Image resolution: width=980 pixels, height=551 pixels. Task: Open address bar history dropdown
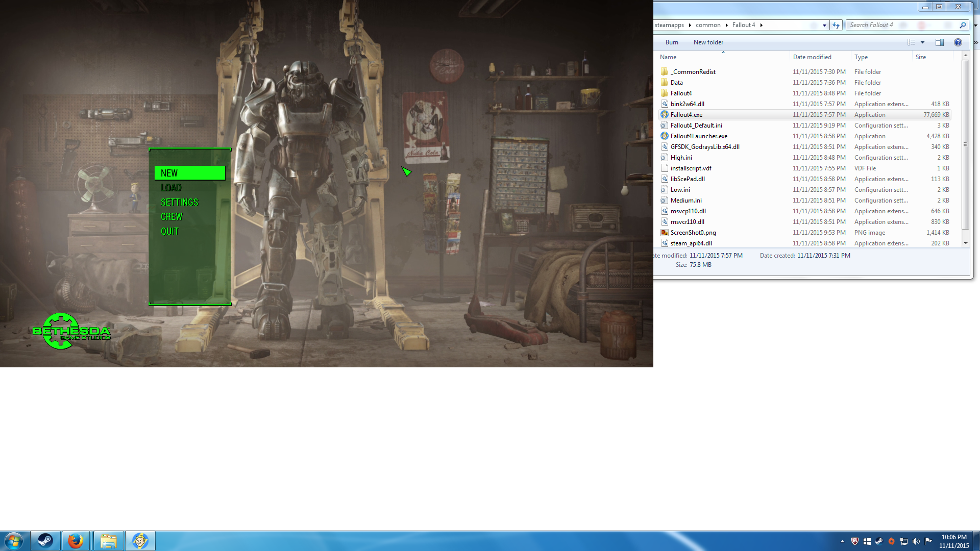click(824, 25)
